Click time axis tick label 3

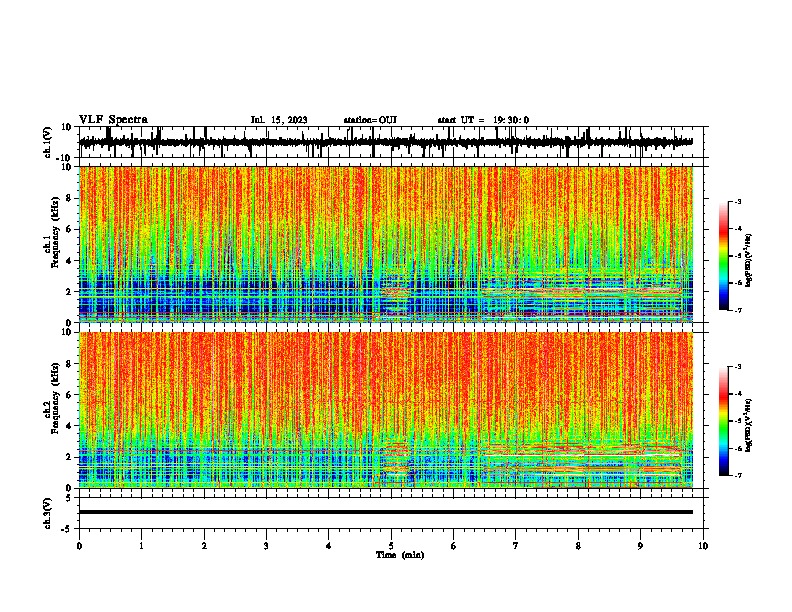pyautogui.click(x=266, y=546)
